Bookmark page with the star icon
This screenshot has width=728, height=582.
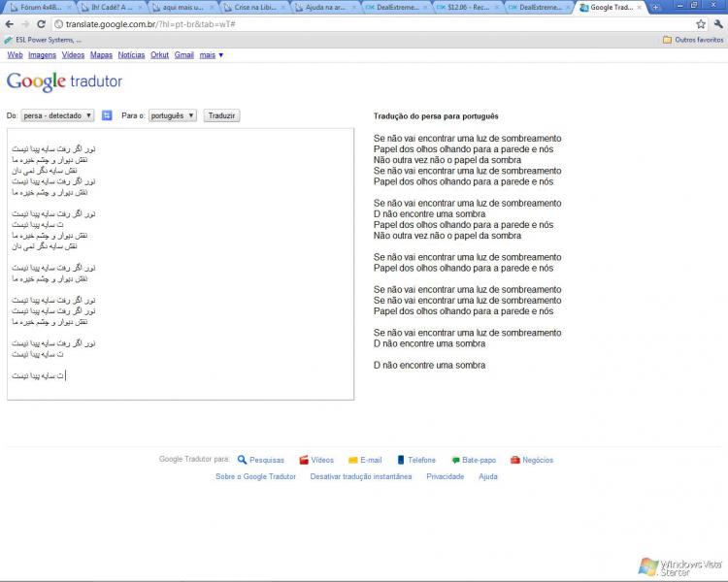point(701,24)
